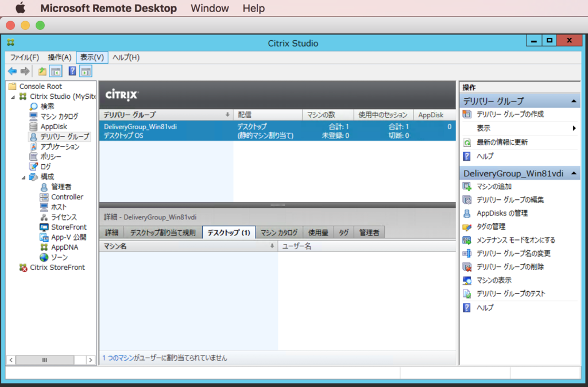This screenshot has width=588, height=387.
Task: Click the tree pane scroll left arrow
Action: tap(11, 360)
